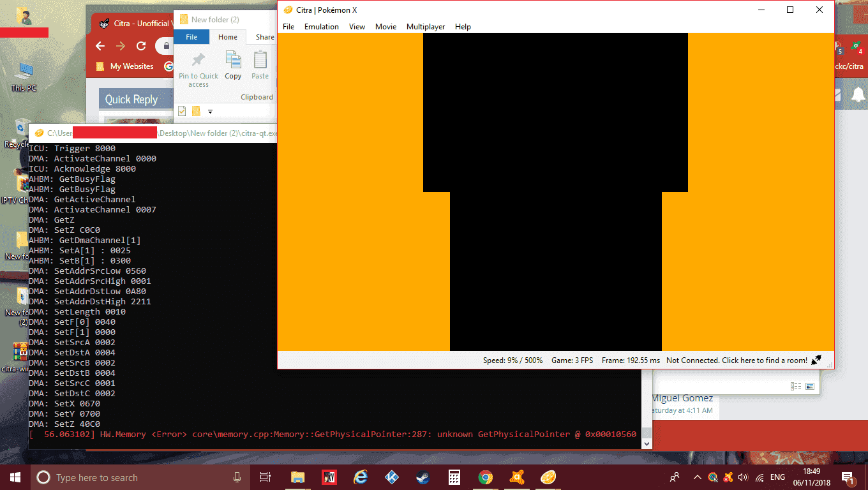Show hidden system tray icons
The width and height of the screenshot is (868, 490).
(x=698, y=477)
